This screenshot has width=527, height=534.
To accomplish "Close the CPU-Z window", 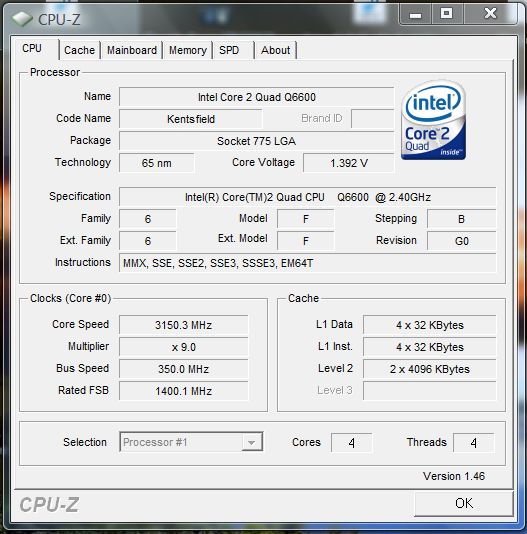I will 490,14.
